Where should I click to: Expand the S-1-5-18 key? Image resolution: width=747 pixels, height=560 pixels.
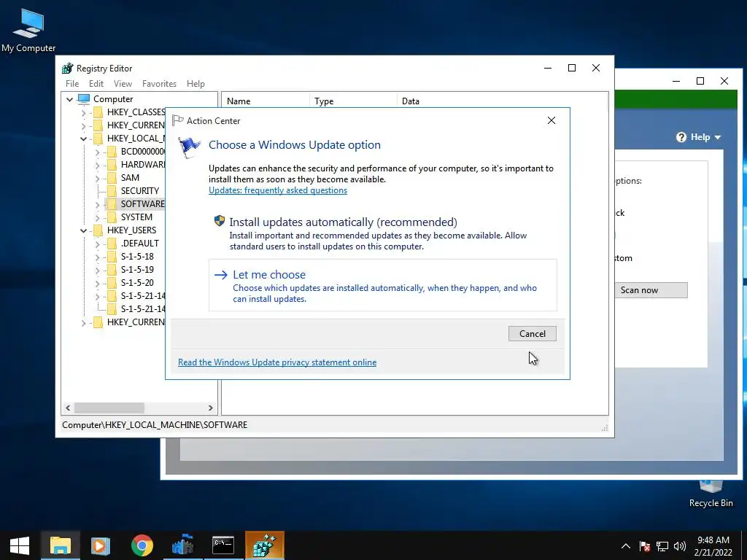click(x=97, y=257)
